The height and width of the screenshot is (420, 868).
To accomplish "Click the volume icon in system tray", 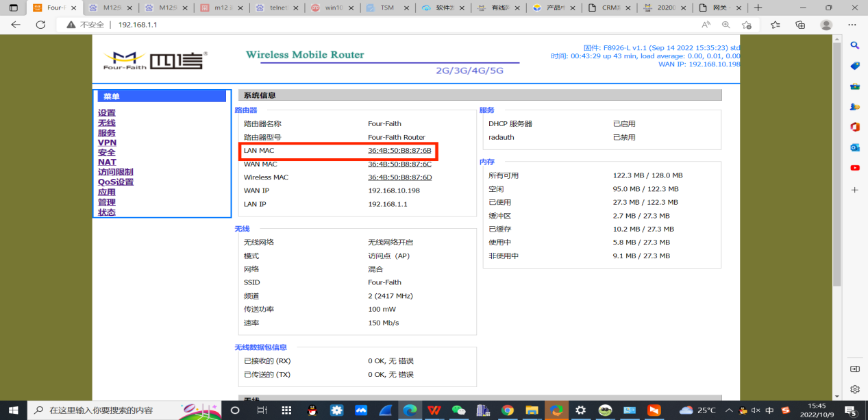I will pyautogui.click(x=755, y=410).
